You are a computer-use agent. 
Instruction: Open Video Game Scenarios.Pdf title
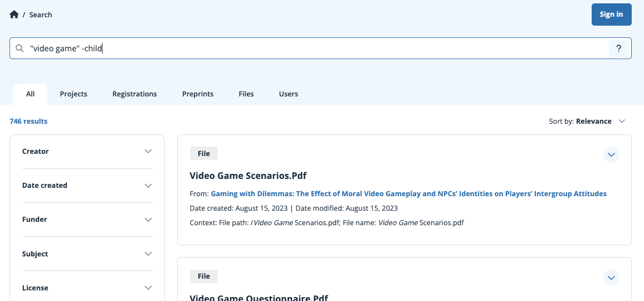click(248, 176)
